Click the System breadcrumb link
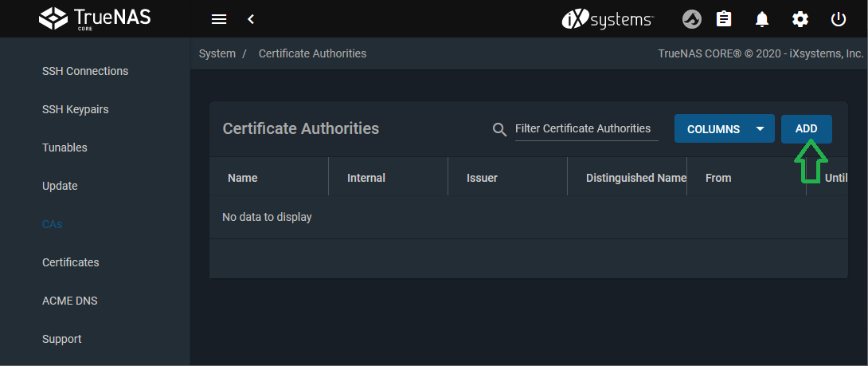This screenshot has height=366, width=868. [x=217, y=53]
